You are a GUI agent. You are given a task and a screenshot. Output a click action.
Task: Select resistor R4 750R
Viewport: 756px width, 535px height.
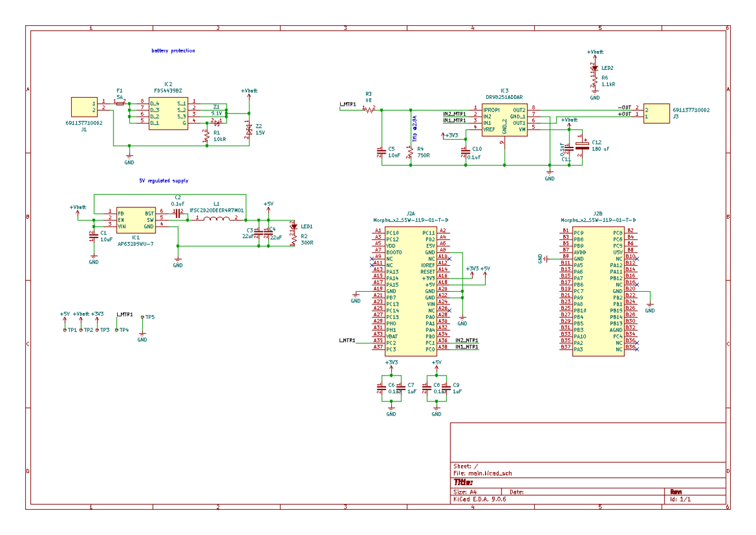point(411,151)
